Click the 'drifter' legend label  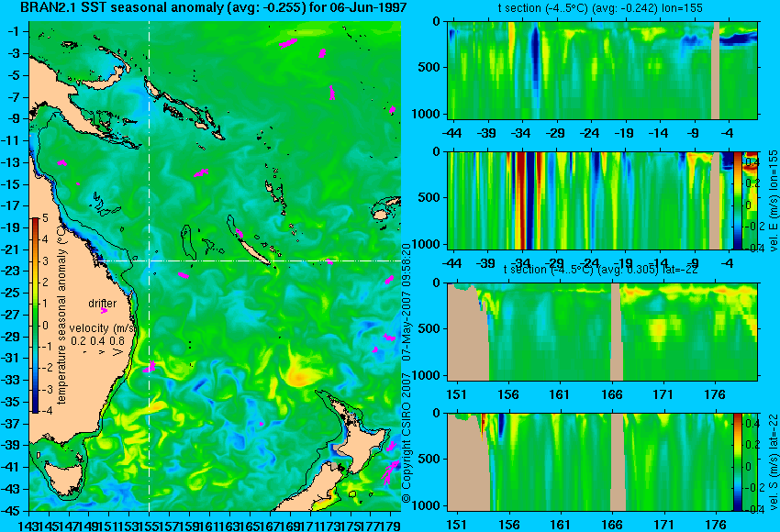[103, 303]
